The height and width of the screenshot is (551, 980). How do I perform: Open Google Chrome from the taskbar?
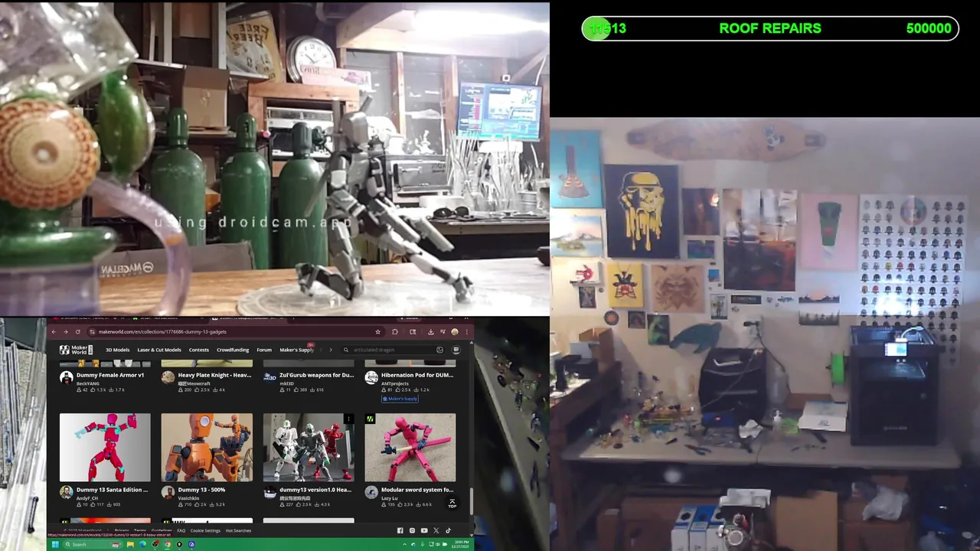pos(168,544)
